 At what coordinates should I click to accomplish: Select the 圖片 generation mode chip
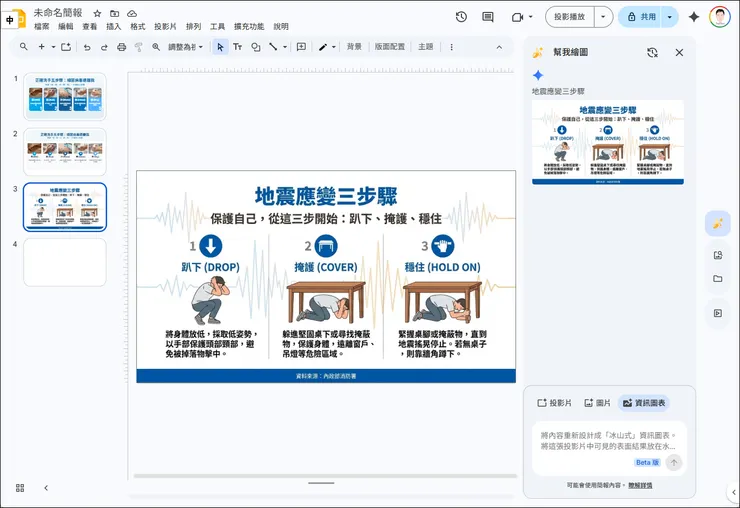tap(597, 403)
